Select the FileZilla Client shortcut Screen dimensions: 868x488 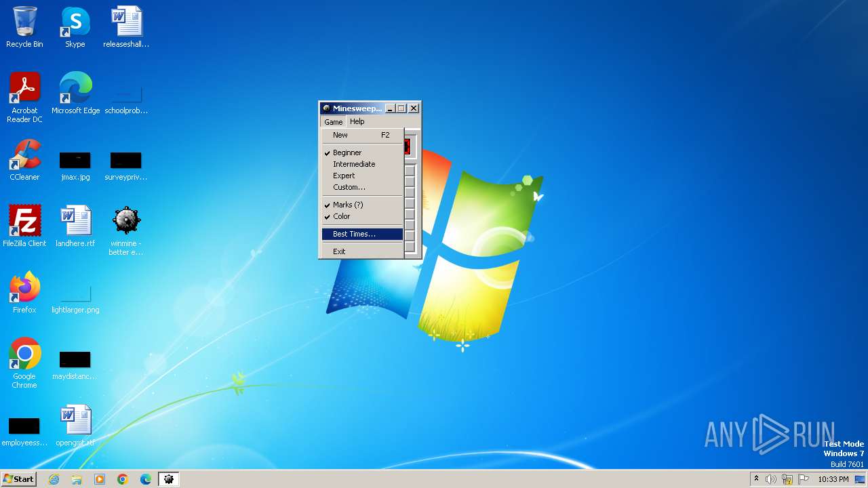[24, 226]
